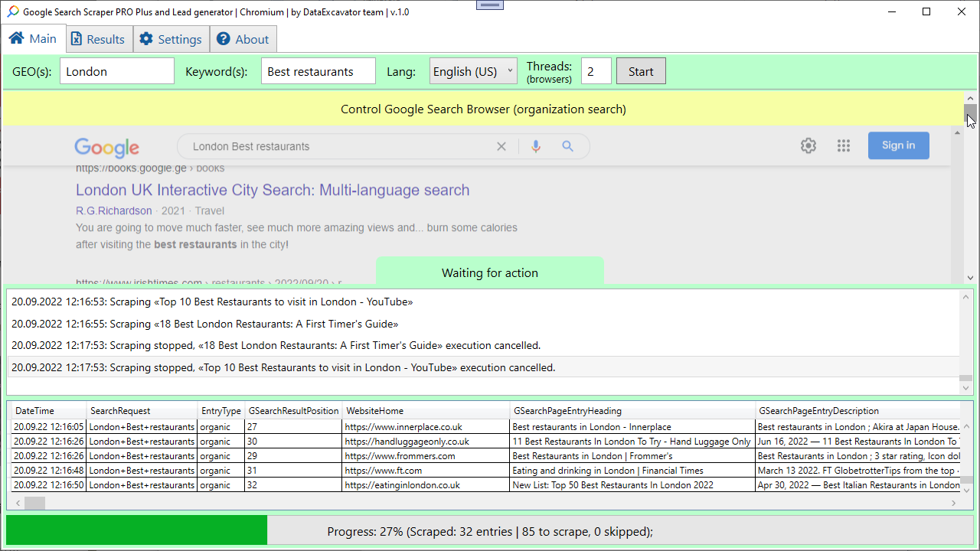Image resolution: width=980 pixels, height=551 pixels.
Task: Expand the Lang dropdown
Action: (473, 71)
